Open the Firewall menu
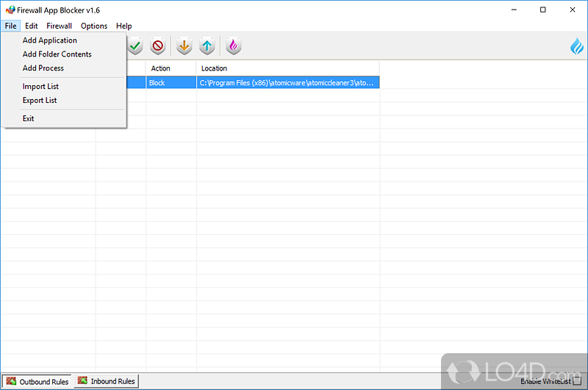The width and height of the screenshot is (588, 390). [60, 26]
